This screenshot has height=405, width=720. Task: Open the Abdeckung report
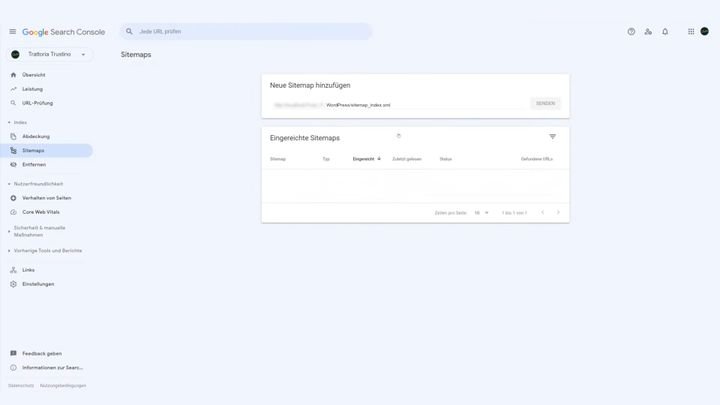36,136
